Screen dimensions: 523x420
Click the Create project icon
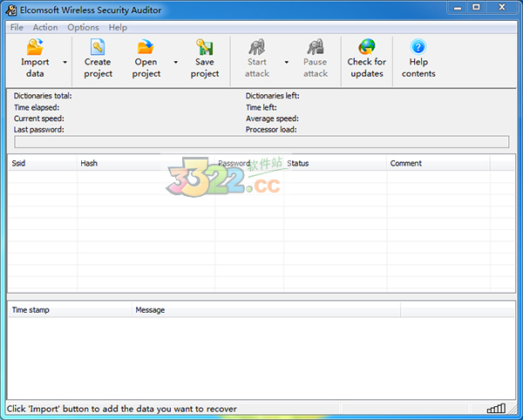[x=98, y=47]
